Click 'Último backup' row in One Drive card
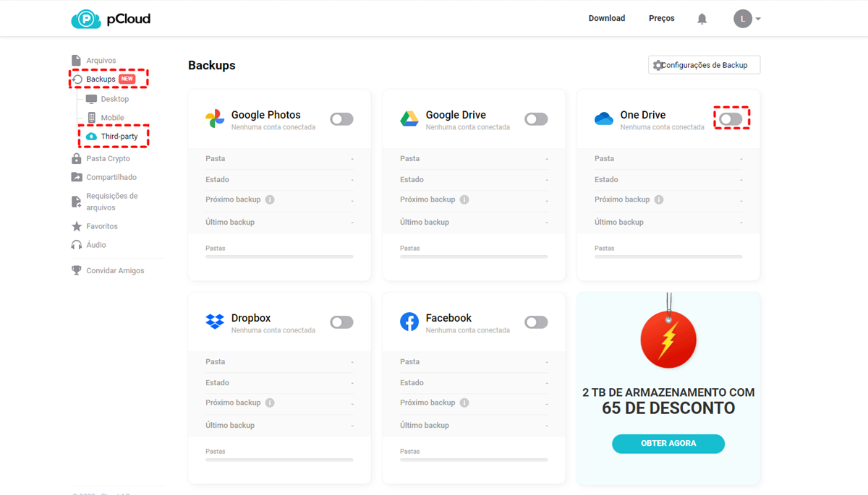Screen dimensions: 868x495 668,222
